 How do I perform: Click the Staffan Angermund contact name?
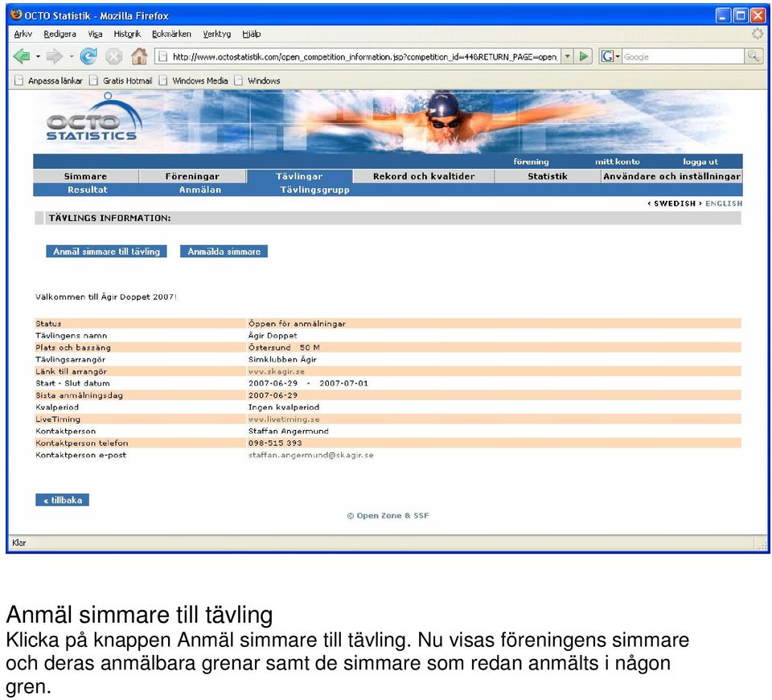click(x=288, y=431)
